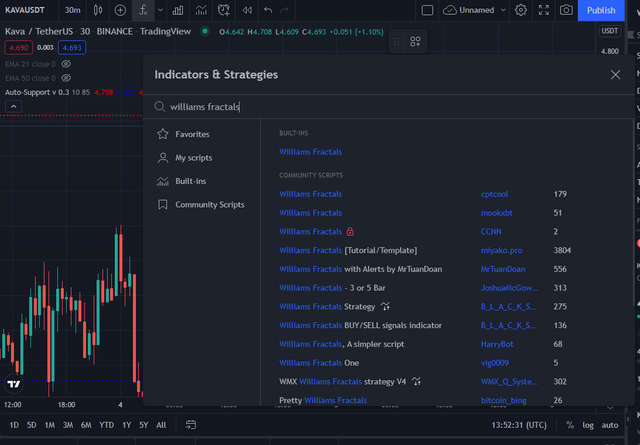Select the YTD date range
The image size is (640, 445).
pyautogui.click(x=107, y=425)
